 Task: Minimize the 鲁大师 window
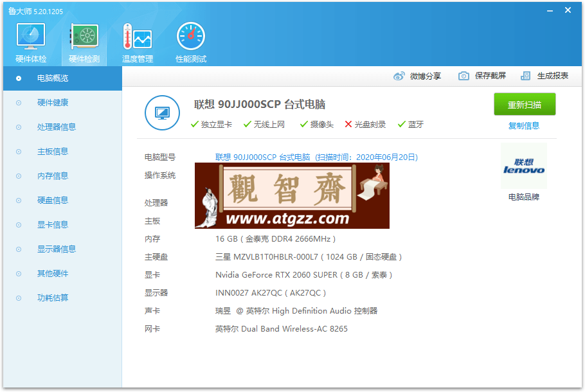coord(550,11)
